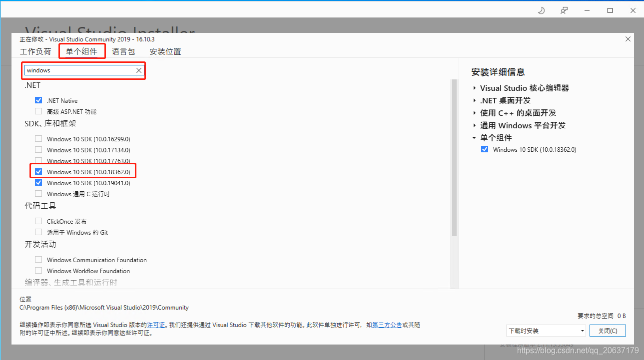Collapse the 单个组件 details section

tap(474, 138)
